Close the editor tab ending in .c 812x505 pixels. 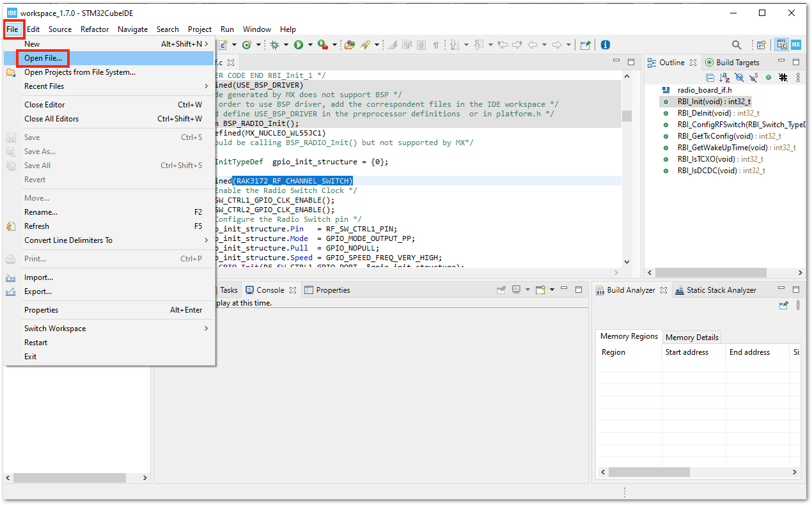(x=231, y=63)
